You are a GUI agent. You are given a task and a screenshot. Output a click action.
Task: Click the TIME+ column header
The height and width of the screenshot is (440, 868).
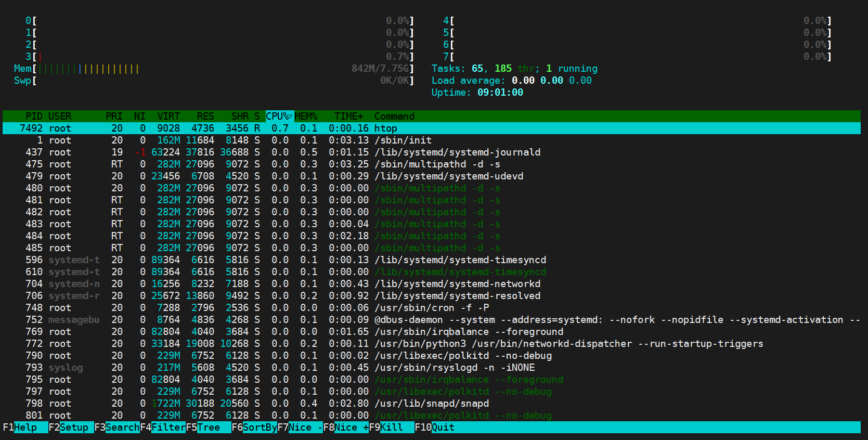pyautogui.click(x=348, y=117)
